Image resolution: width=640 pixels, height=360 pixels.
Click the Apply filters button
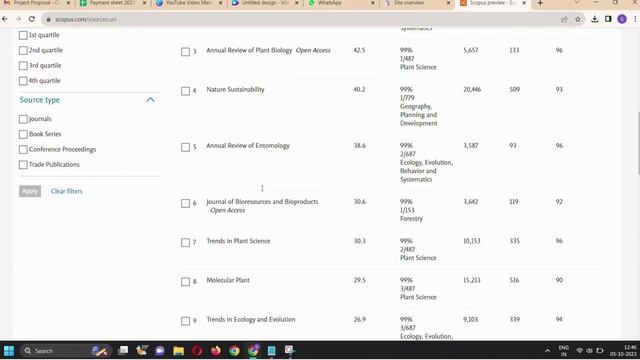click(x=30, y=191)
